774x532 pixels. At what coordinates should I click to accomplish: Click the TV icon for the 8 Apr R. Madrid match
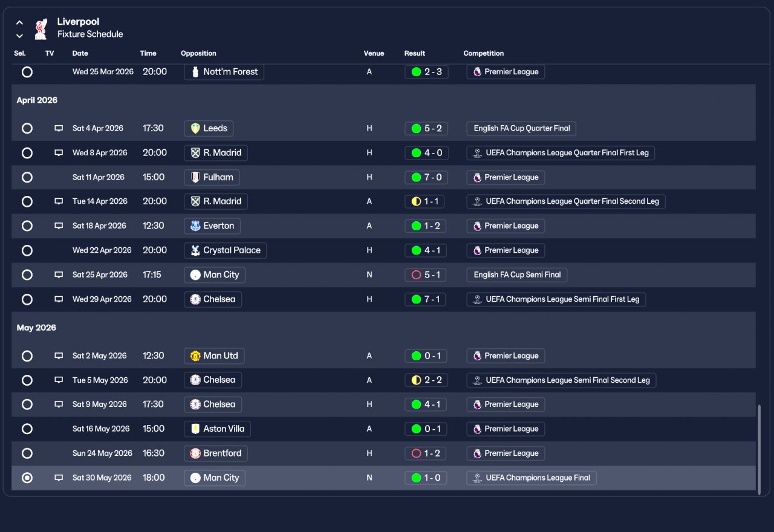[x=59, y=153]
